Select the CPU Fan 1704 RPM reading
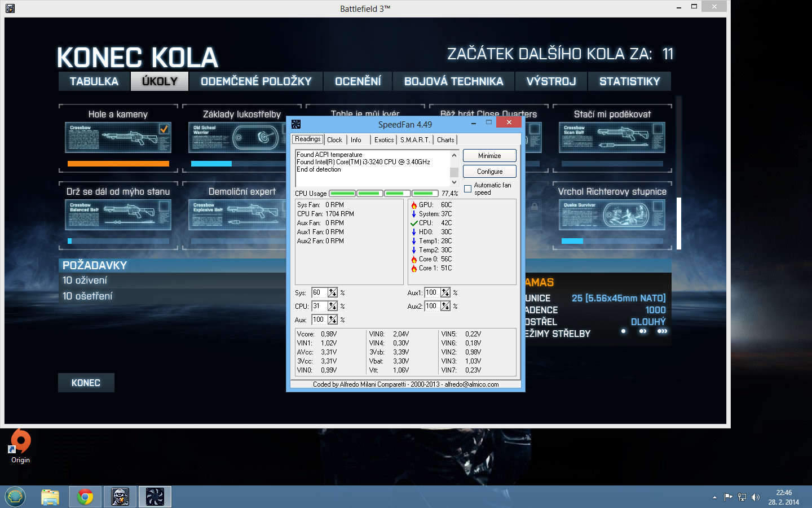 [326, 214]
